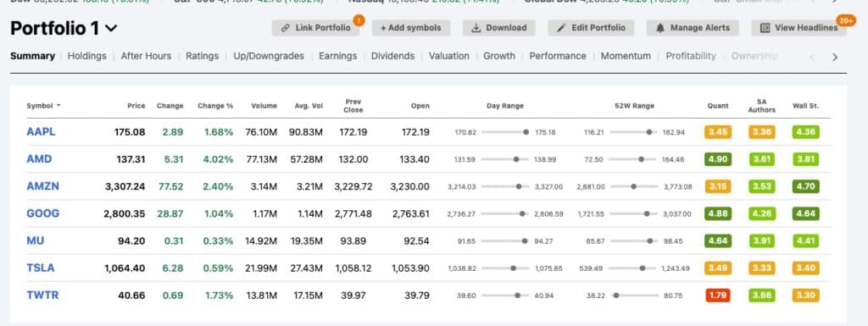The image size is (868, 326).
Task: Sort by the Price column header
Action: click(136, 106)
